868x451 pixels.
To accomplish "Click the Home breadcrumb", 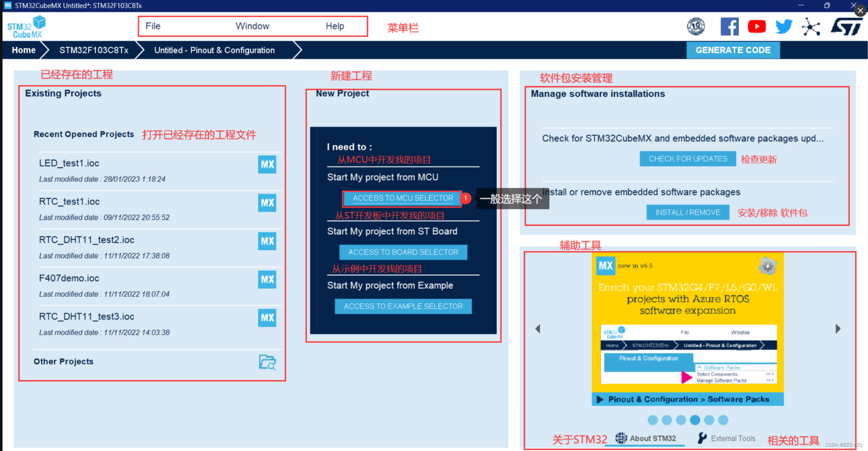I will point(23,50).
